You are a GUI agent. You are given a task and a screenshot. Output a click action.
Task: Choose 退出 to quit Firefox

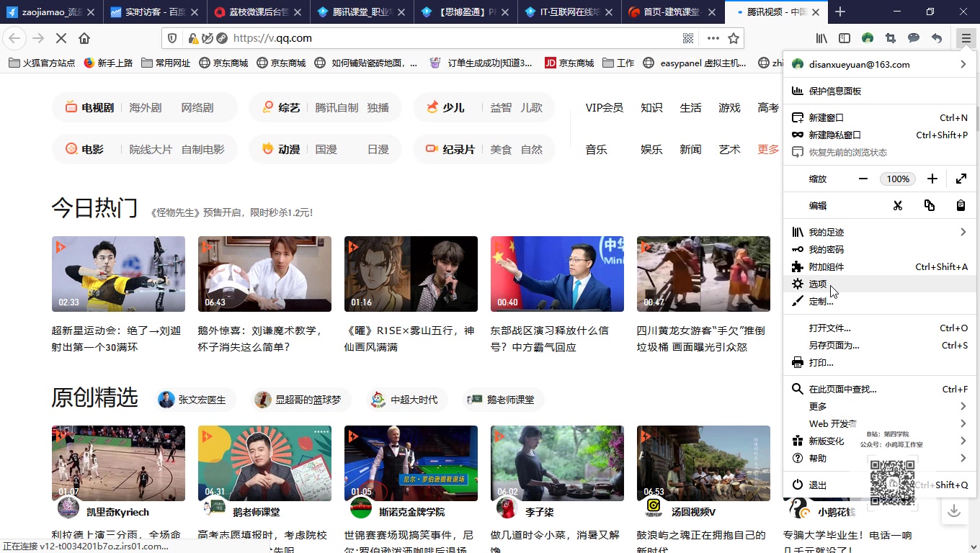[x=880, y=485]
